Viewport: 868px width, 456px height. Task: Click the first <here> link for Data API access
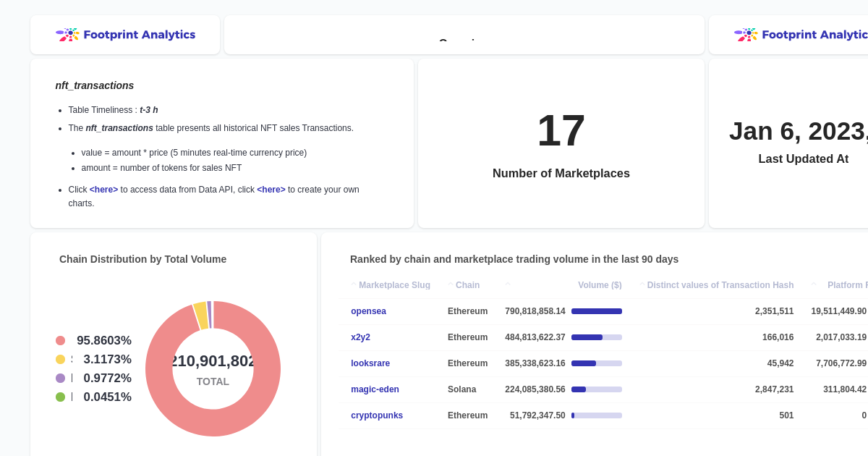pos(103,190)
